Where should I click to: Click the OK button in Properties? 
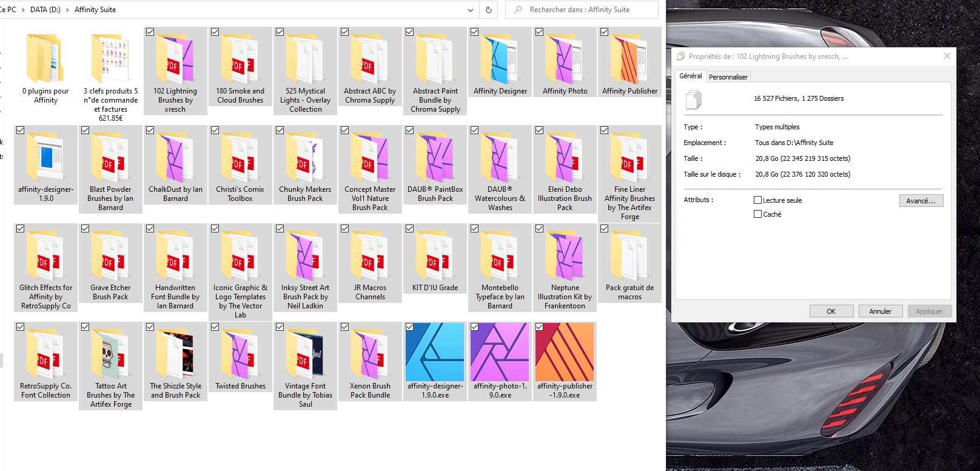click(831, 311)
